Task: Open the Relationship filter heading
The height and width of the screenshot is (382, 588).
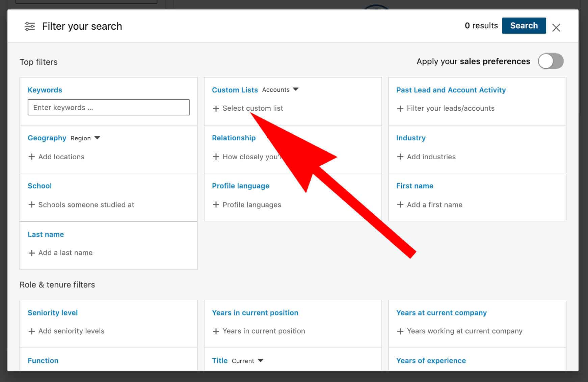Action: click(x=234, y=138)
